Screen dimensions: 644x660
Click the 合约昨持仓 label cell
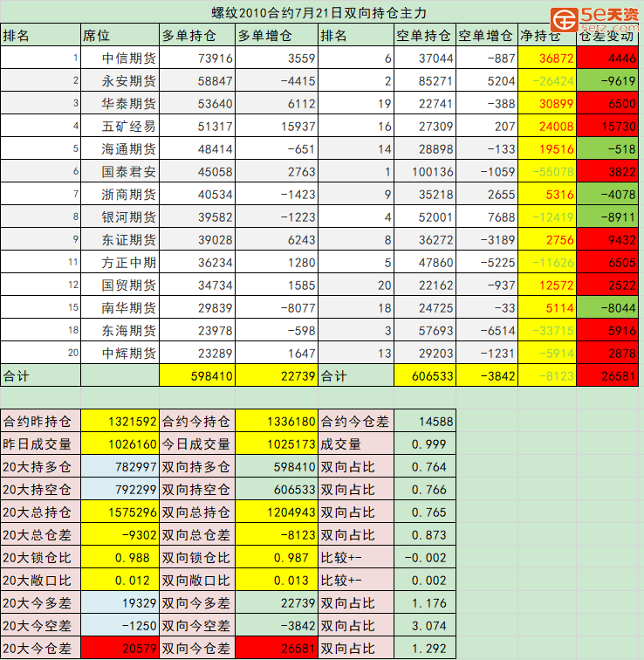click(x=39, y=421)
